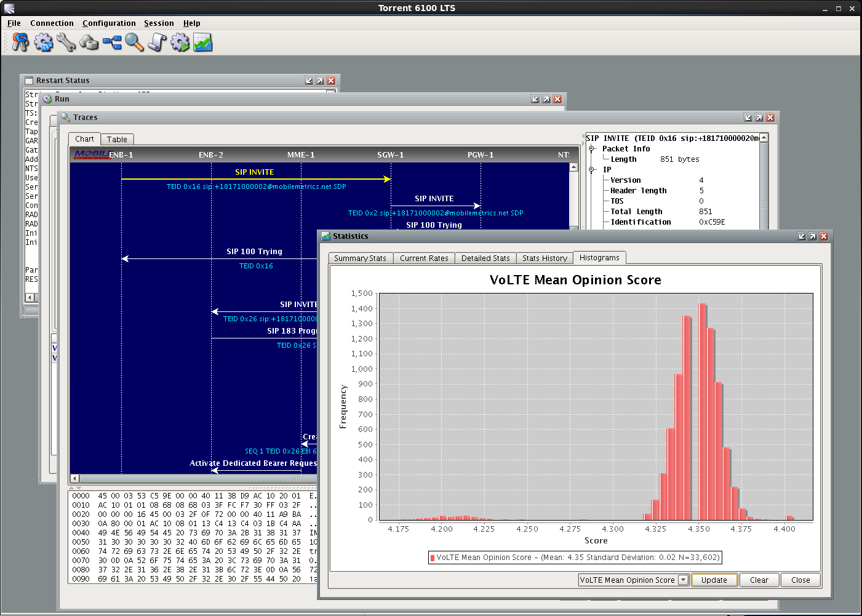Click the blue network topology diagram icon
The image size is (862, 616).
pos(112,42)
